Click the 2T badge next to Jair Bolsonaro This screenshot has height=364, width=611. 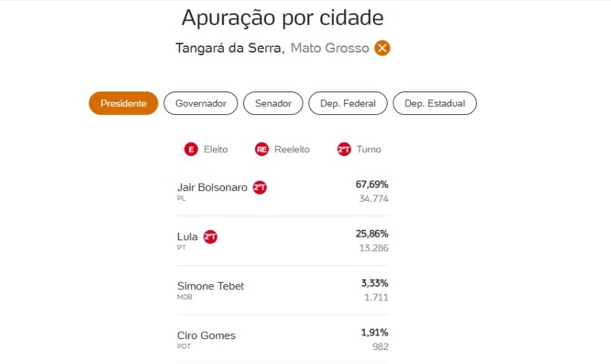pos(259,187)
